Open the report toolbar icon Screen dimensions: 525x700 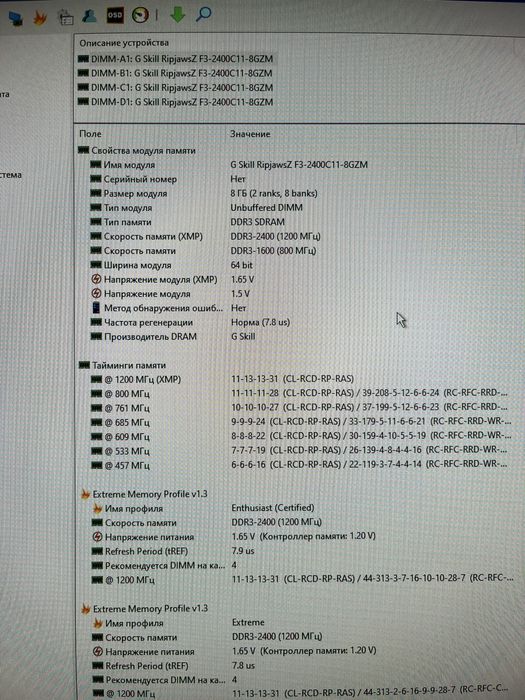(x=66, y=17)
